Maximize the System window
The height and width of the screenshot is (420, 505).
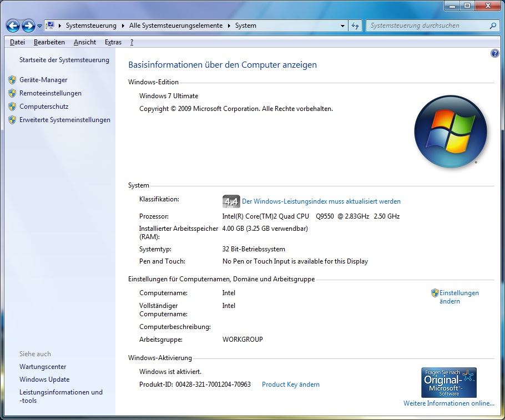467,6
